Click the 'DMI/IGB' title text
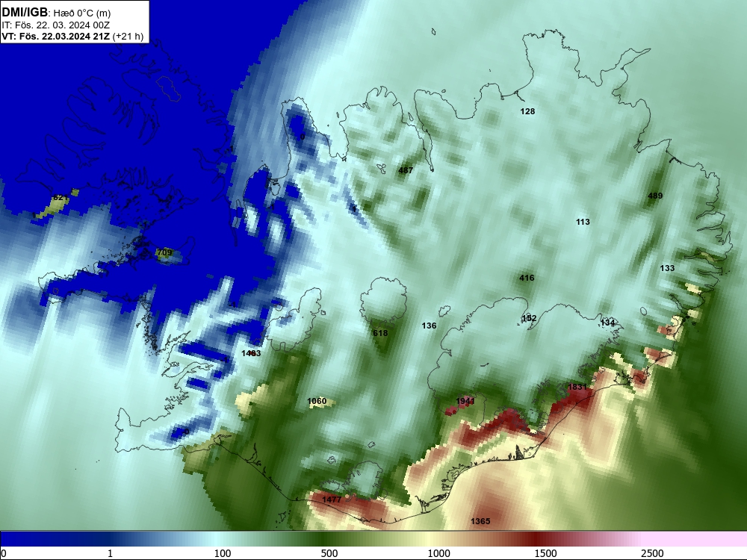 click(x=25, y=13)
